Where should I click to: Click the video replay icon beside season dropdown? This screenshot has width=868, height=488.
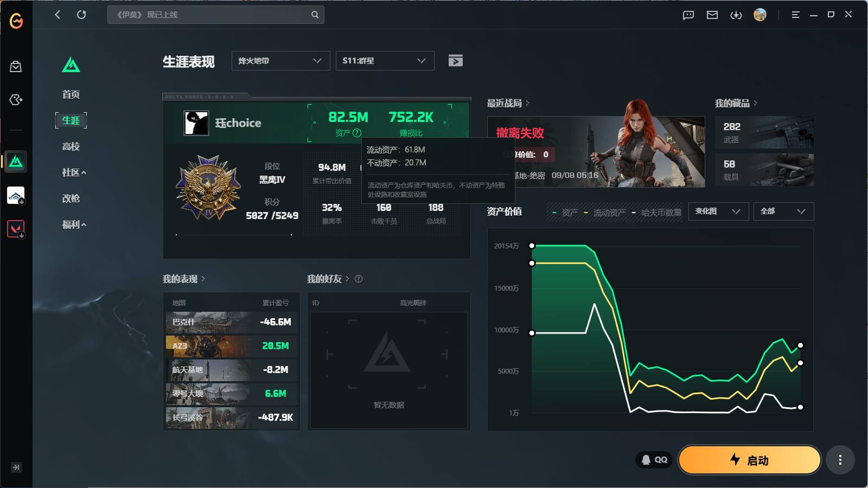point(456,61)
